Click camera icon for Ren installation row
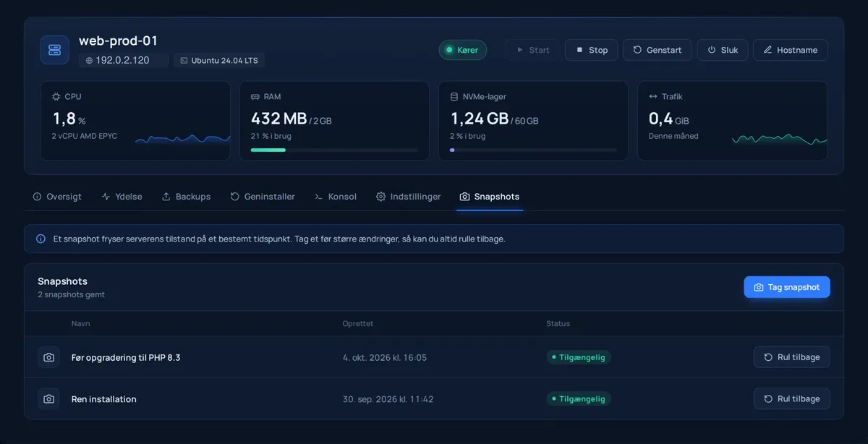This screenshot has height=444, width=868. pyautogui.click(x=48, y=399)
